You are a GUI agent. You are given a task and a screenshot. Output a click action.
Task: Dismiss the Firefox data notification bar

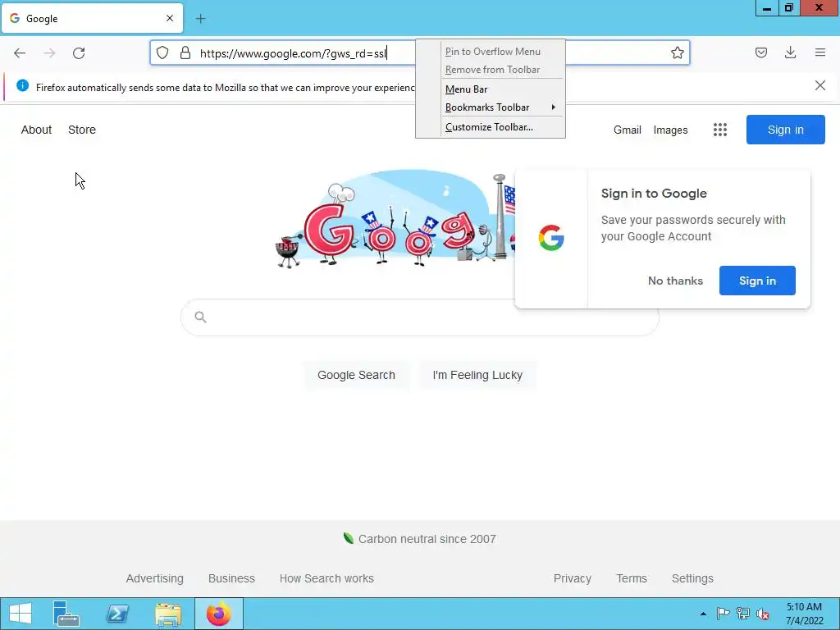click(820, 85)
